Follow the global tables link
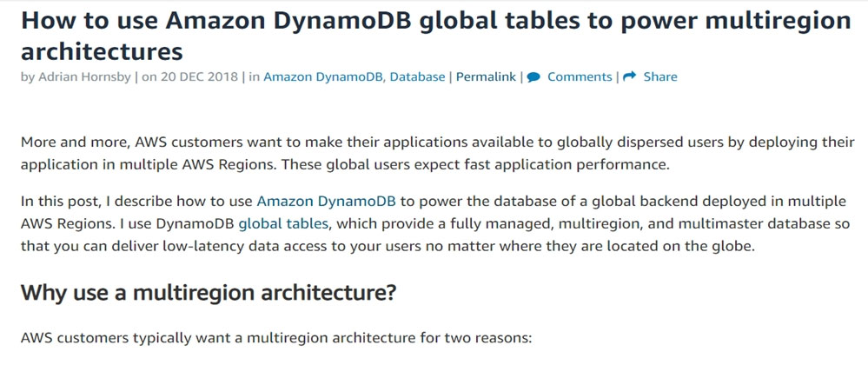 pyautogui.click(x=283, y=222)
